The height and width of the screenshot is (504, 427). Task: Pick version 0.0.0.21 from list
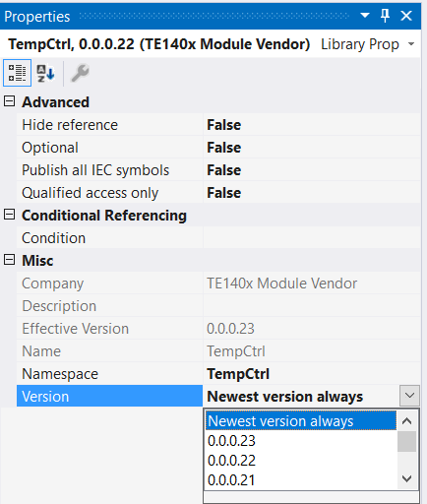click(x=301, y=480)
